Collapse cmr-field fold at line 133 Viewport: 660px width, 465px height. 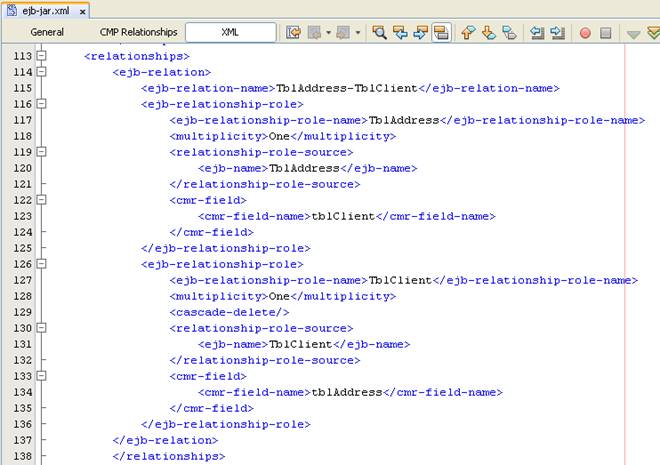point(41,375)
